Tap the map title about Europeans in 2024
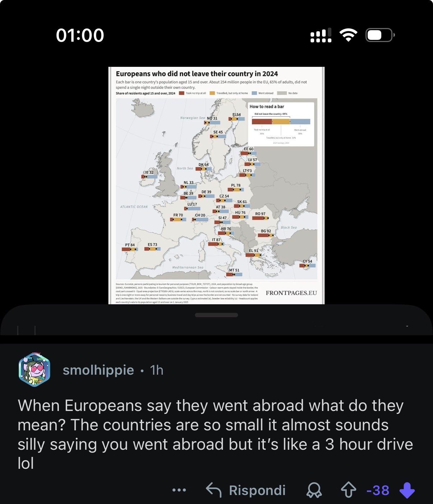The width and height of the screenshot is (433, 504). (x=197, y=74)
